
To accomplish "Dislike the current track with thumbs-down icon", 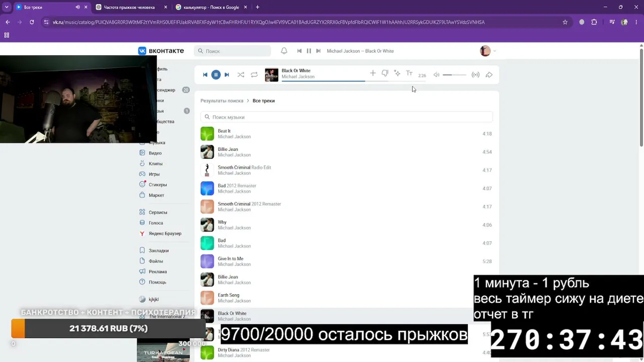I will click(x=385, y=73).
